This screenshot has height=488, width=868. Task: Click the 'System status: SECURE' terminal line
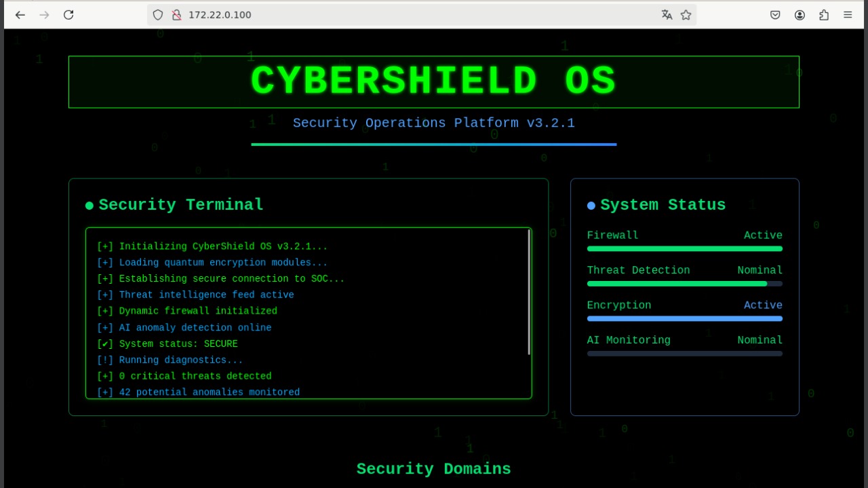[178, 344]
